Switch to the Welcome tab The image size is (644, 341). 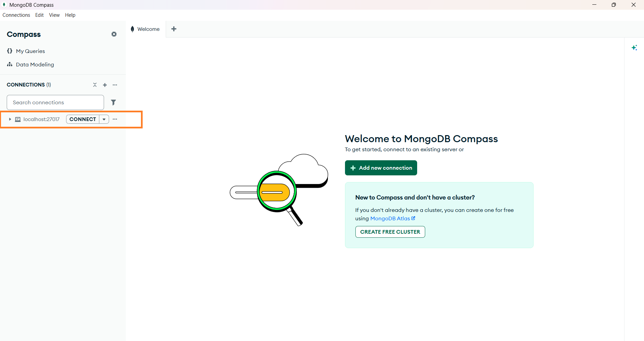(x=148, y=29)
